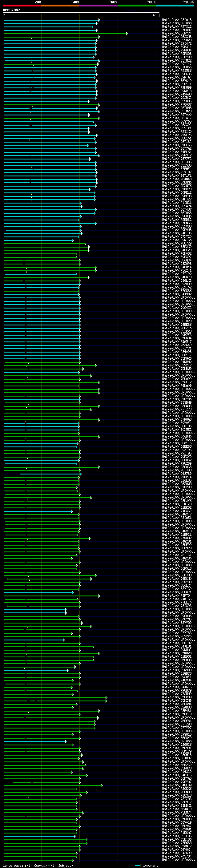Select hit label UniRef100_B4J9M2
The width and height of the screenshot is (197, 868).
[x=177, y=294]
